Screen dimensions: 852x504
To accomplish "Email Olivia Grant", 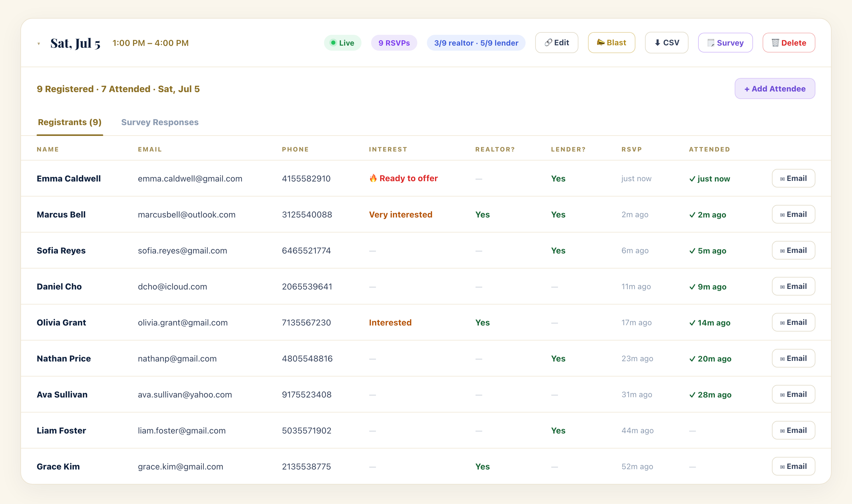I will [x=793, y=322].
